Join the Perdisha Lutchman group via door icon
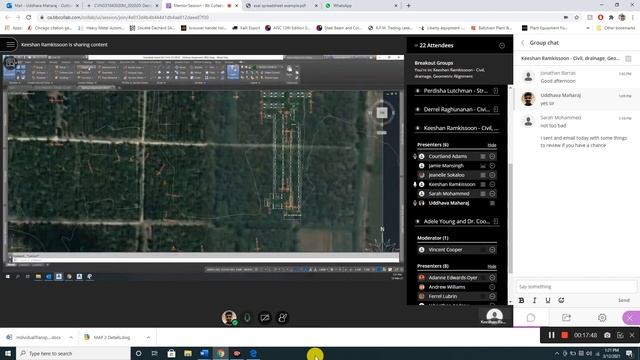The image size is (640, 360). point(496,91)
